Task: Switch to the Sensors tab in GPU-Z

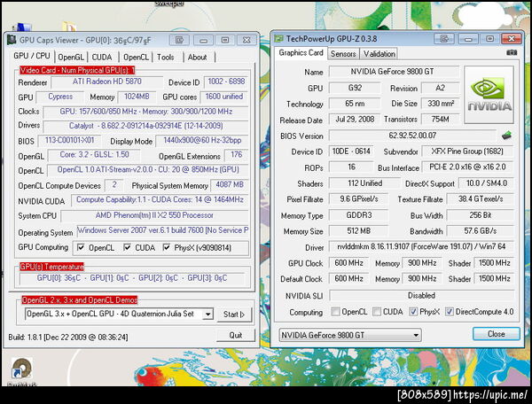Action: (x=343, y=54)
